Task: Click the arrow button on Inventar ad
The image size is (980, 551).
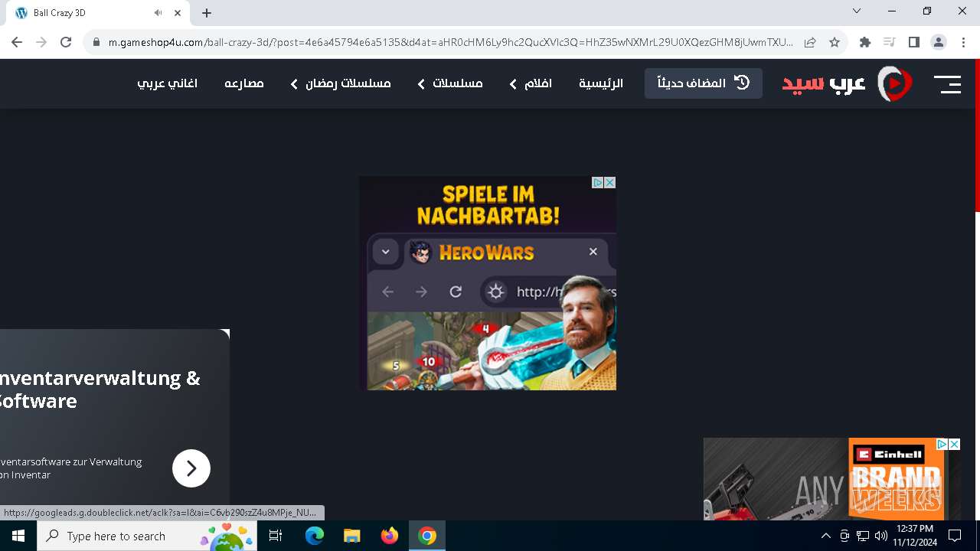Action: (x=191, y=468)
